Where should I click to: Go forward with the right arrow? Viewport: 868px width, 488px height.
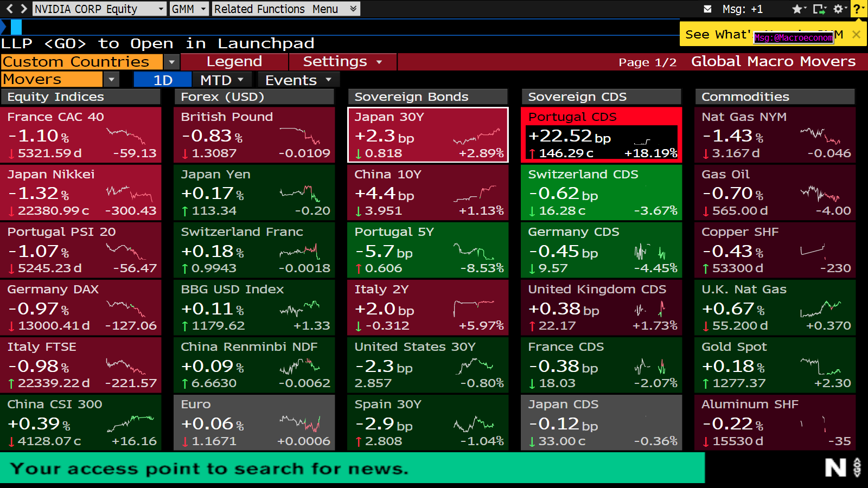coord(23,9)
